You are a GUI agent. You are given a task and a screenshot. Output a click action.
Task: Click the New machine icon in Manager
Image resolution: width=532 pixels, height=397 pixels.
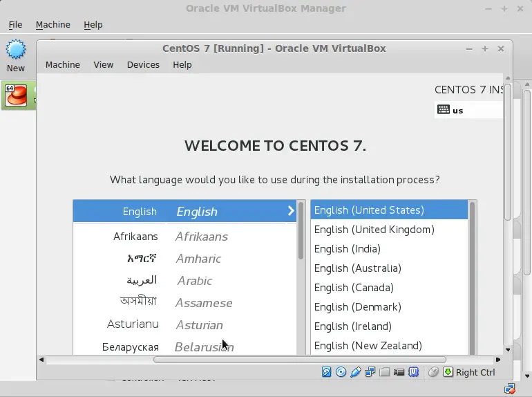tap(16, 49)
